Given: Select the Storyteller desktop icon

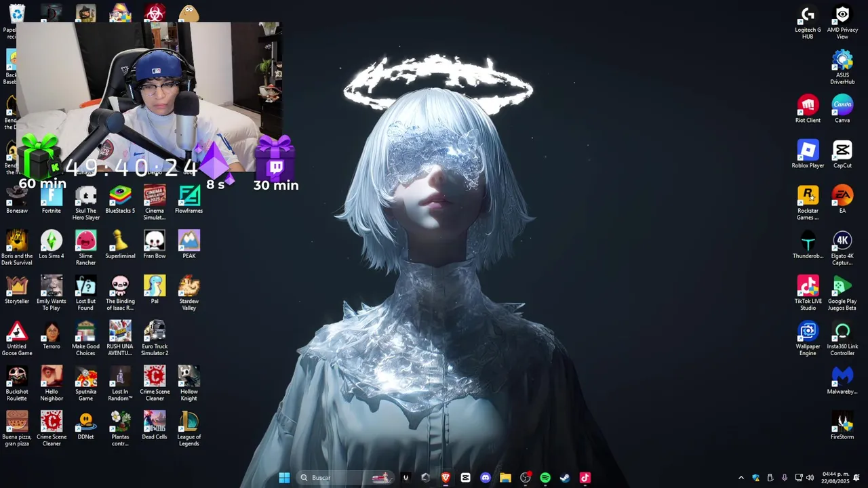Looking at the screenshot, I should tap(17, 290).
